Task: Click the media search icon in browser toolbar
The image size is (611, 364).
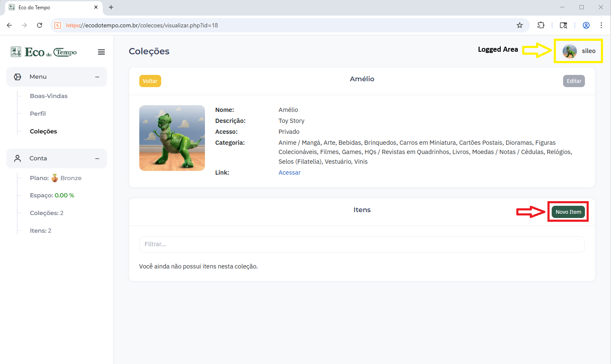Action: click(x=563, y=25)
